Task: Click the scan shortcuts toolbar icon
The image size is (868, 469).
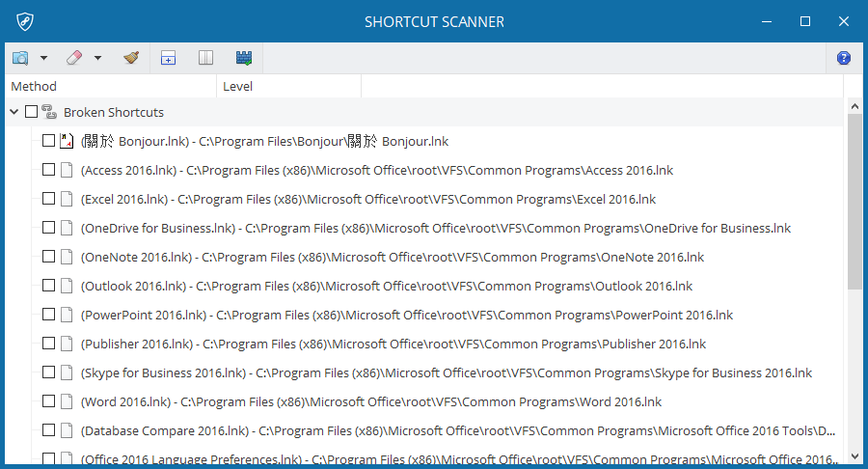Action: tap(20, 58)
